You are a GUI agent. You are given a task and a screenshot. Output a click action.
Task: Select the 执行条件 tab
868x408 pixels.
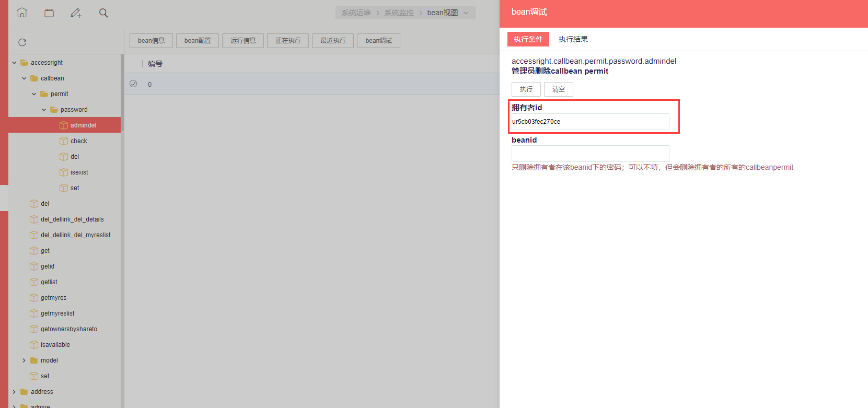coord(528,39)
